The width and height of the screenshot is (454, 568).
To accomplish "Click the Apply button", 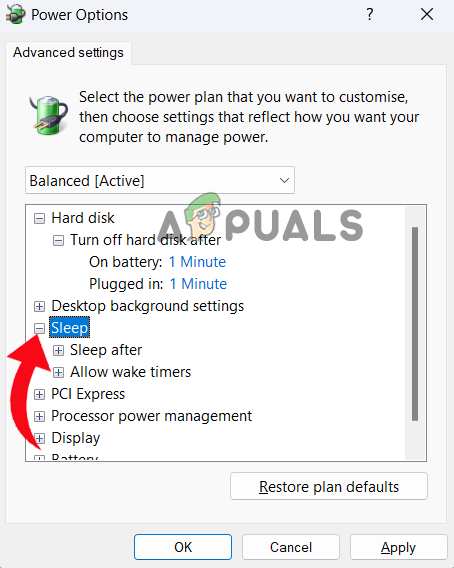I will 399,547.
